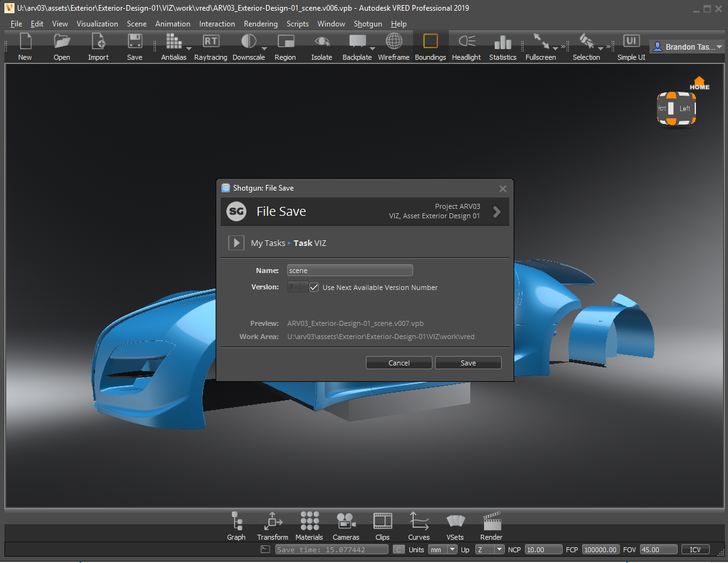728x563 pixels.
Task: Click Save in the File Save dialog
Action: coord(468,362)
